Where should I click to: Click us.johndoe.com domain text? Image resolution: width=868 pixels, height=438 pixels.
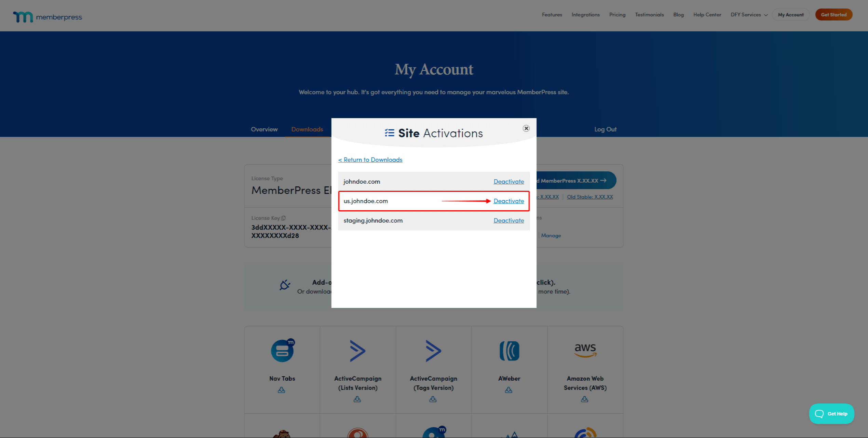[365, 201]
